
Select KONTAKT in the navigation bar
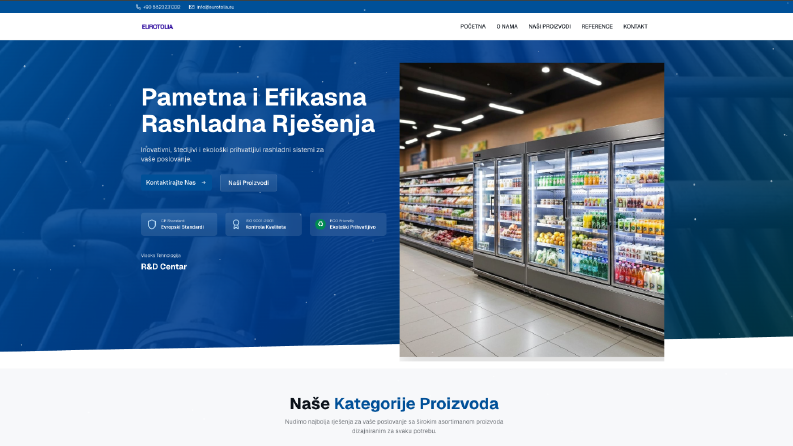tap(635, 26)
